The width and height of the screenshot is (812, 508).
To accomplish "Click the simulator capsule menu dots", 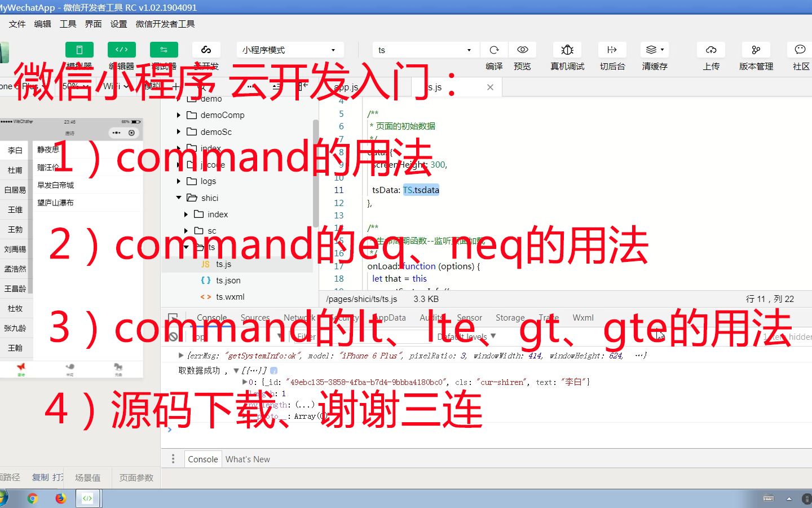I will (116, 133).
